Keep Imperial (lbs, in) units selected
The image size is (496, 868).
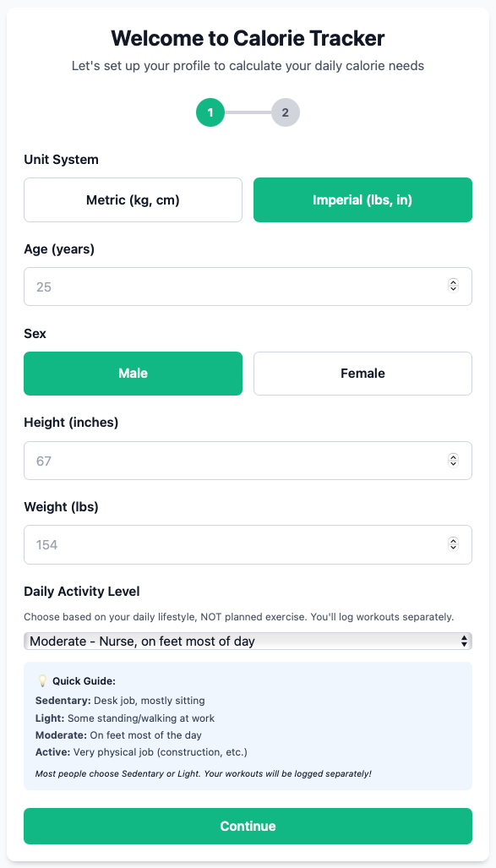(x=362, y=199)
